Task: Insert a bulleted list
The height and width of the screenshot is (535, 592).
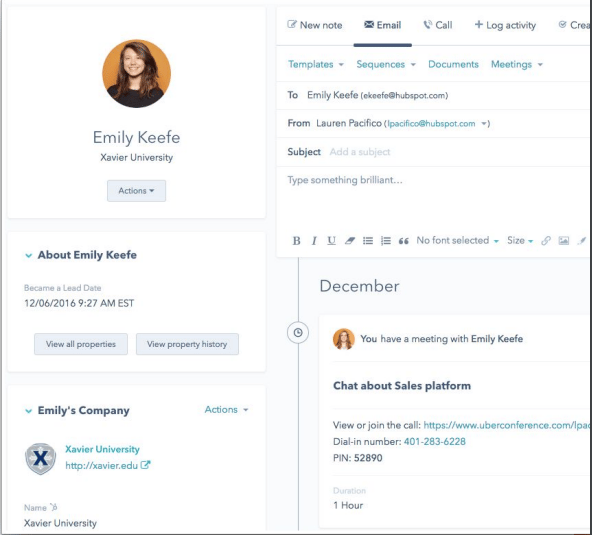Action: pyautogui.click(x=368, y=241)
